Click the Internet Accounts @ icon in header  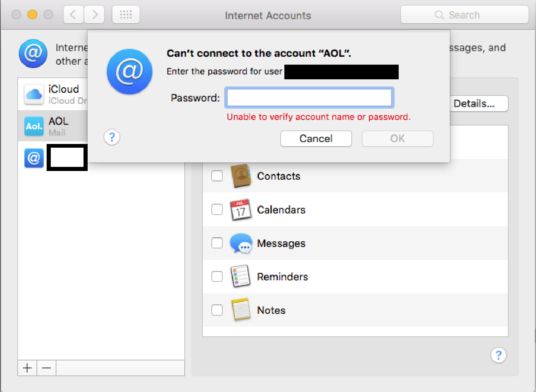click(33, 53)
